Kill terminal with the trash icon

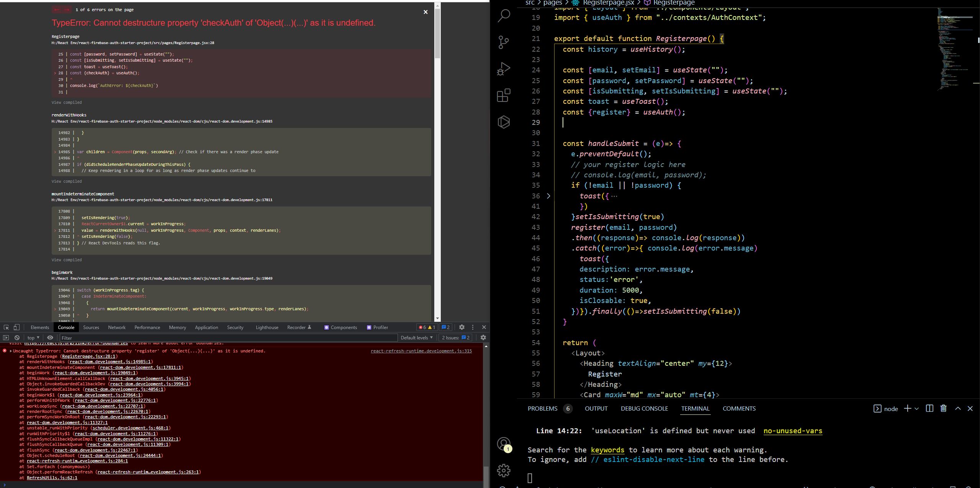tap(943, 408)
